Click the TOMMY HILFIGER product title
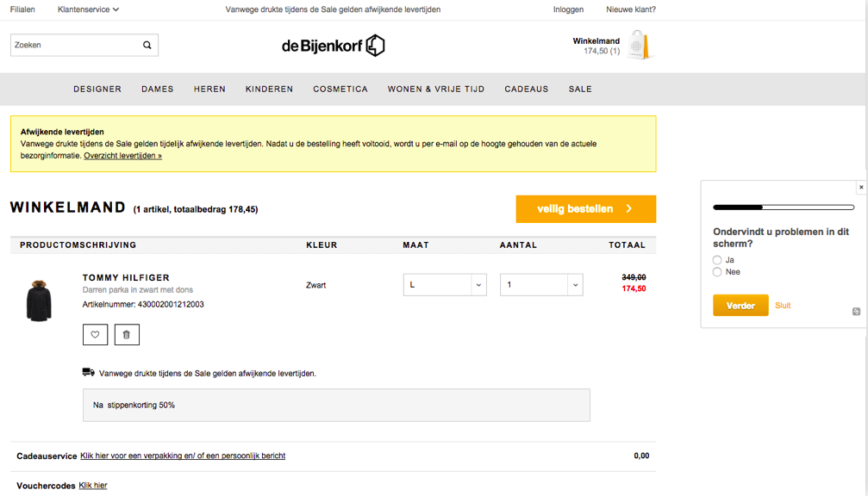This screenshot has width=868, height=496. pos(126,277)
